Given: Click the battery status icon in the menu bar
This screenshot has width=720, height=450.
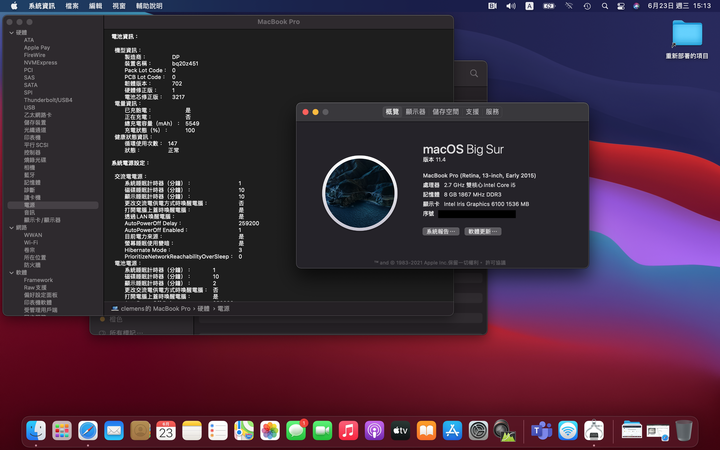Looking at the screenshot, I should pyautogui.click(x=549, y=6).
